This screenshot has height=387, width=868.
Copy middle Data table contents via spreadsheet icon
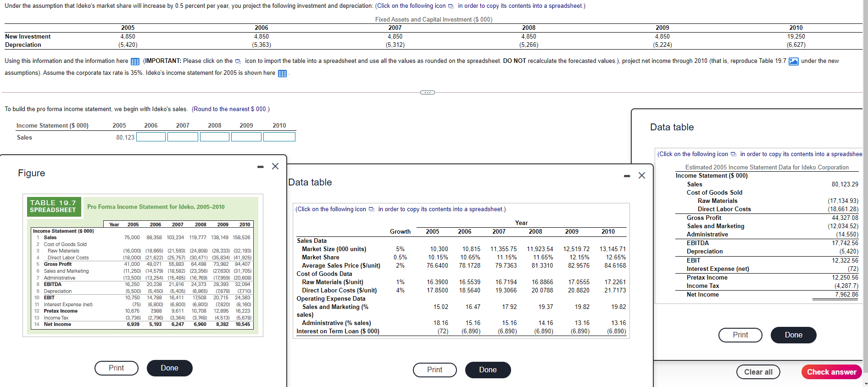(371, 209)
